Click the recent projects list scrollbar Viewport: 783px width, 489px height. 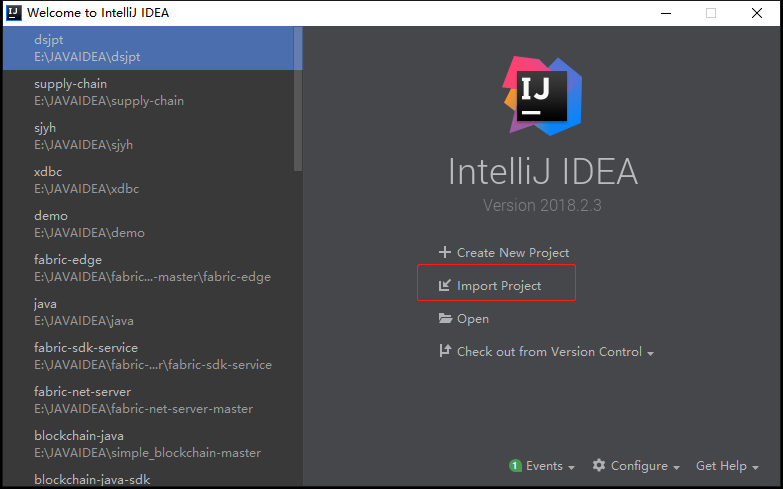298,99
